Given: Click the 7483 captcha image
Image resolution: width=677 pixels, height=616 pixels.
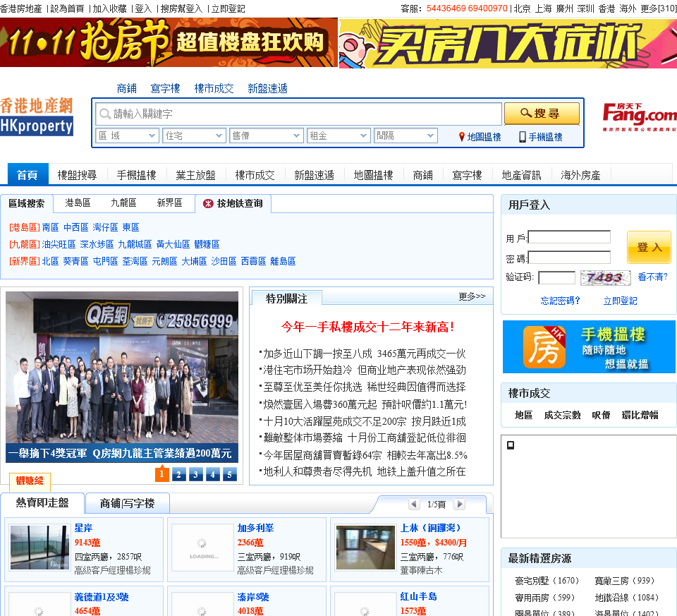Looking at the screenshot, I should coord(605,277).
